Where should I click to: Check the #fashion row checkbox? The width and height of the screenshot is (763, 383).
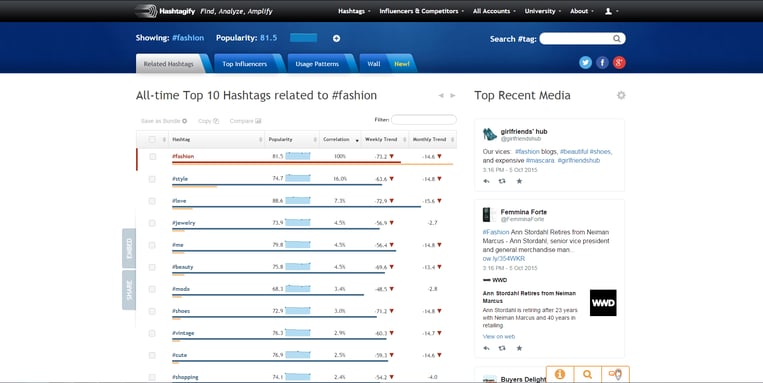point(152,157)
